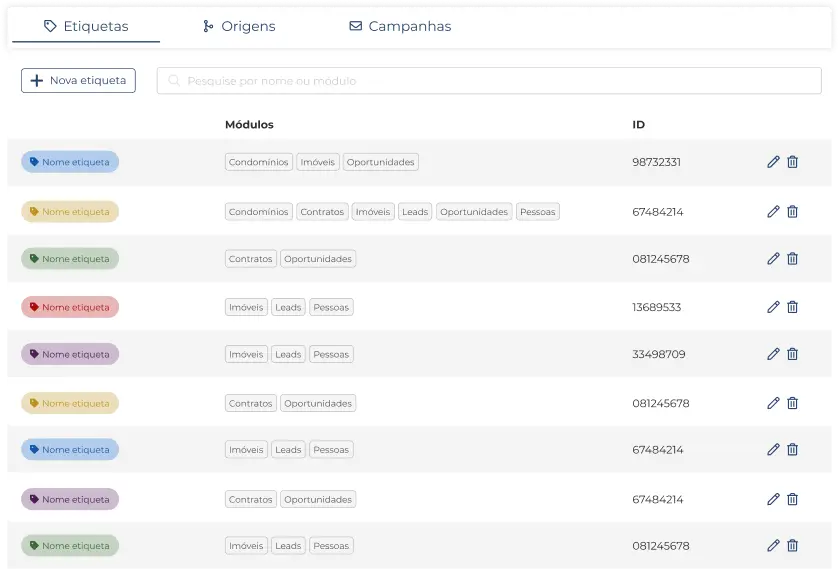
Task: Select yellow 'Nome etiqueta' tag in six-module row
Action: pyautogui.click(x=70, y=211)
